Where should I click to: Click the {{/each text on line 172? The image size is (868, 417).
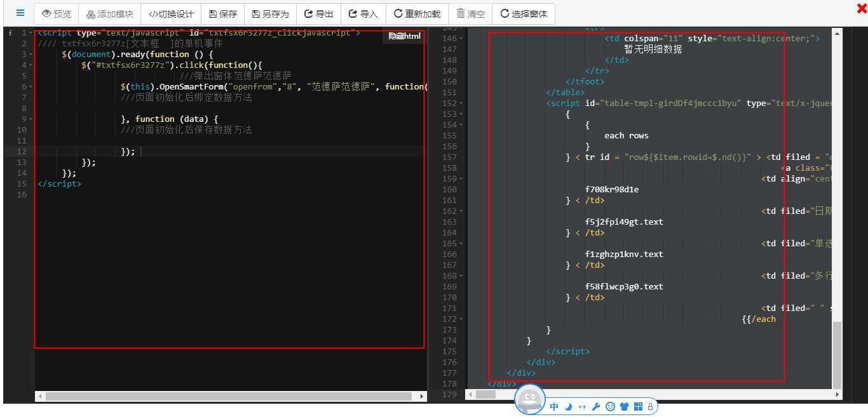coord(759,319)
